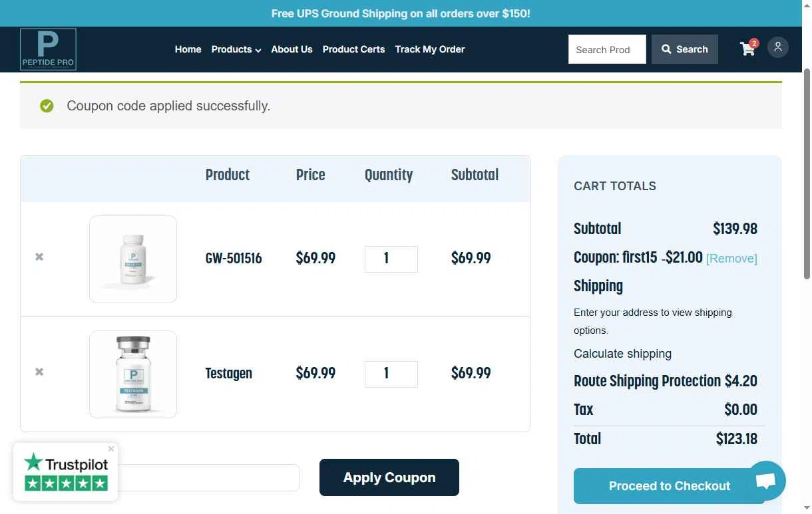This screenshot has width=812, height=514.
Task: Click the Peptide Pro logo
Action: pos(48,49)
